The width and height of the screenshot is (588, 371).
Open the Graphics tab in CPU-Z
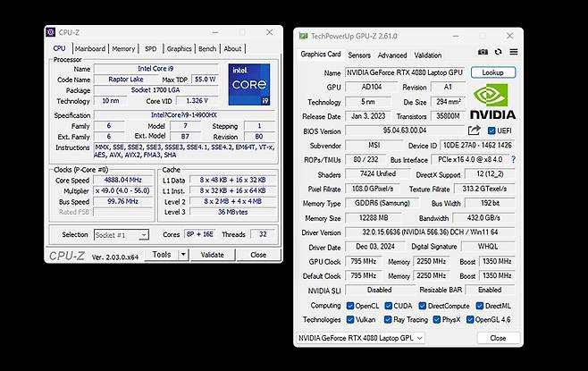[179, 49]
